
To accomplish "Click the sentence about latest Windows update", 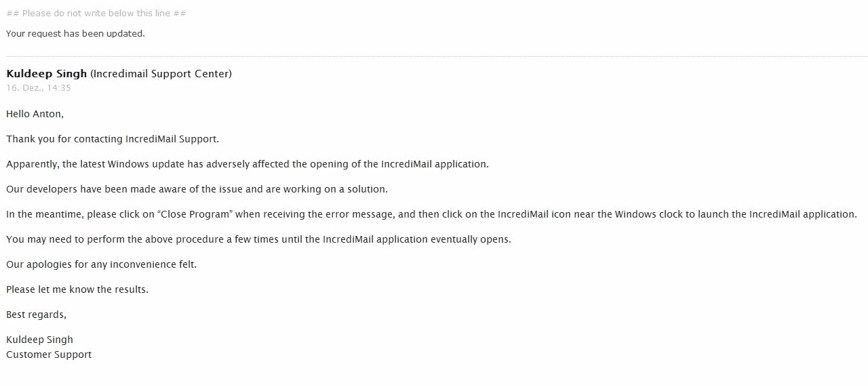I will 248,164.
